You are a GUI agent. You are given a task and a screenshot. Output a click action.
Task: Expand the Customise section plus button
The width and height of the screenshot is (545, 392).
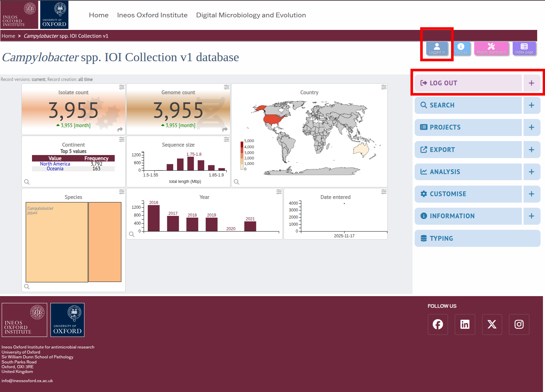click(531, 194)
